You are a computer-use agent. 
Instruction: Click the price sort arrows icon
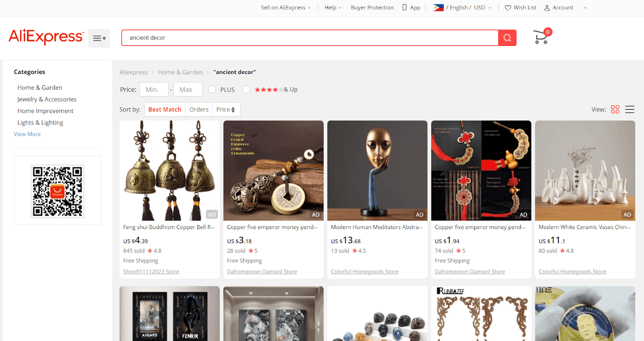[x=233, y=110]
